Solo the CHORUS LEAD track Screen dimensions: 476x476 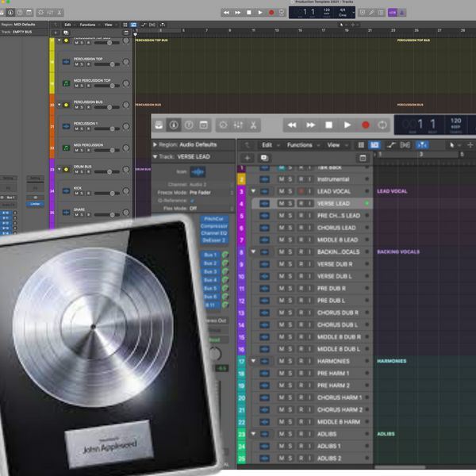tap(290, 228)
